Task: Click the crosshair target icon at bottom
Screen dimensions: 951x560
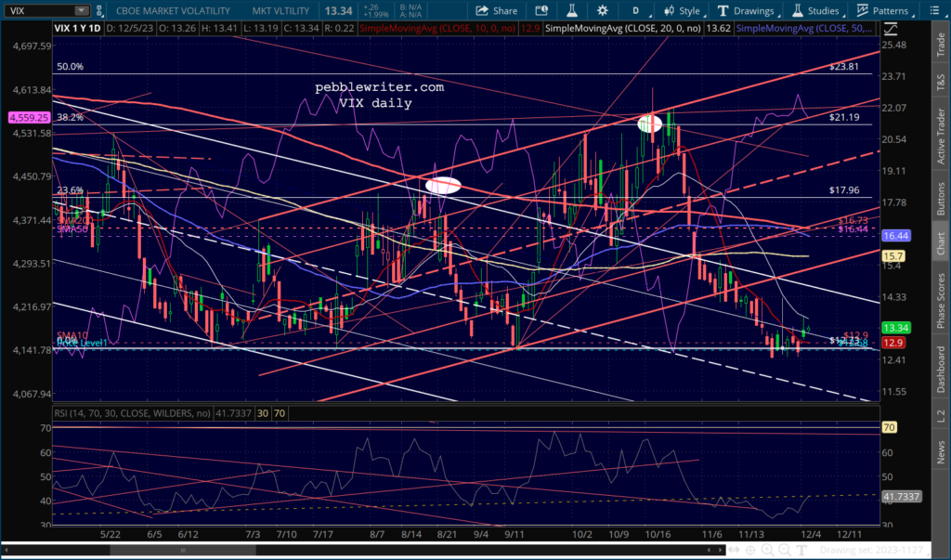Action: click(750, 551)
